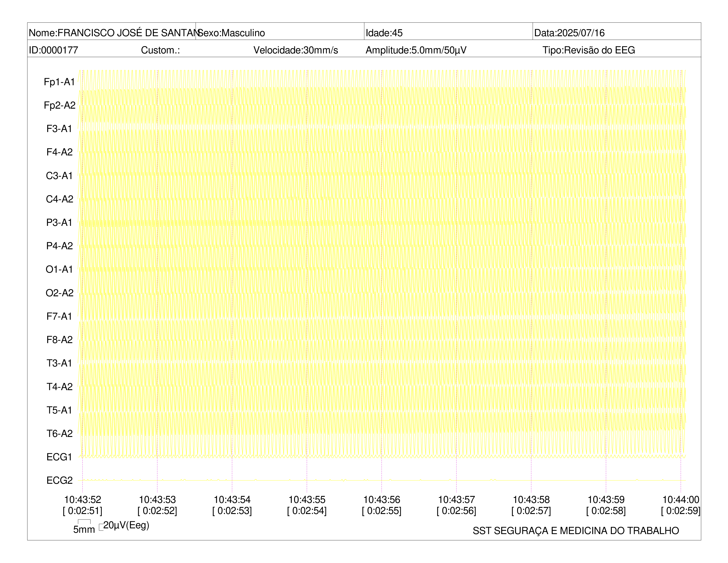Click the 'ID:0000177' label
This screenshot has width=728, height=563.
pos(54,50)
